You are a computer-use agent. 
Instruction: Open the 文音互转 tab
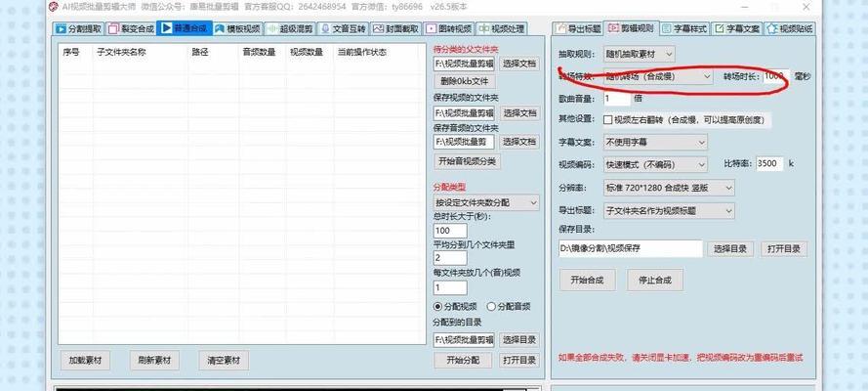click(x=342, y=28)
